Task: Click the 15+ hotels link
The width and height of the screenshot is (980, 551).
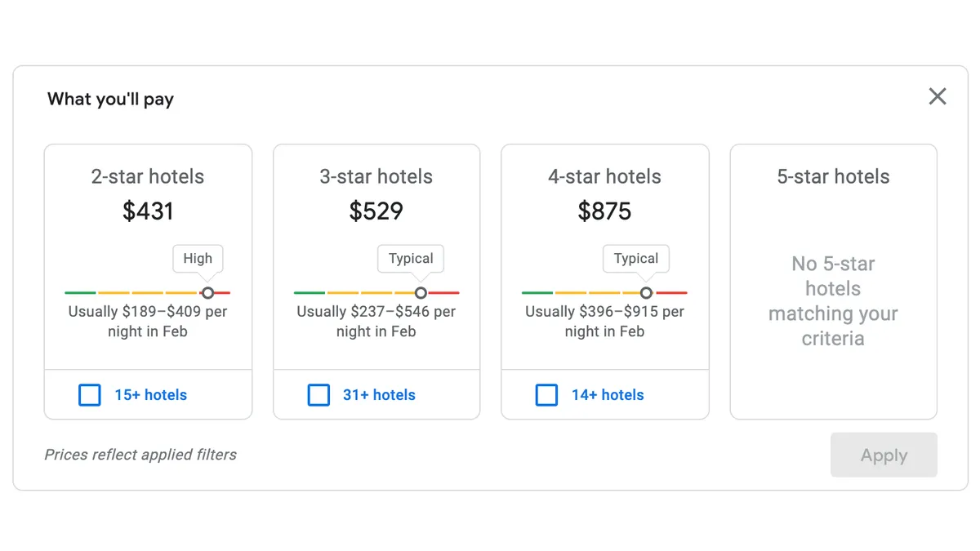Action: click(x=150, y=395)
